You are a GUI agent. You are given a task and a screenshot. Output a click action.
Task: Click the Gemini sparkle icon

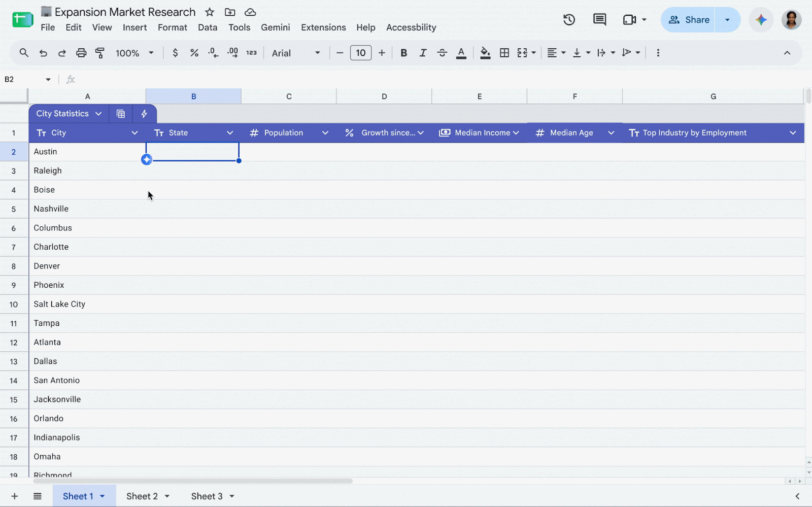click(x=761, y=20)
